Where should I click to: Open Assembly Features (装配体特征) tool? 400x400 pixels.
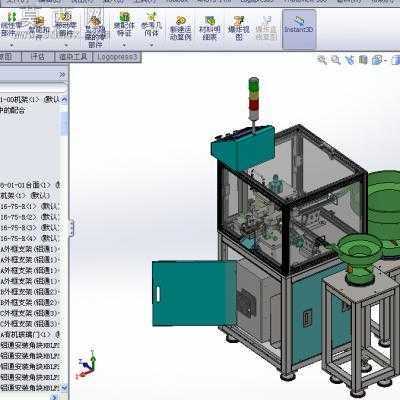(124, 24)
